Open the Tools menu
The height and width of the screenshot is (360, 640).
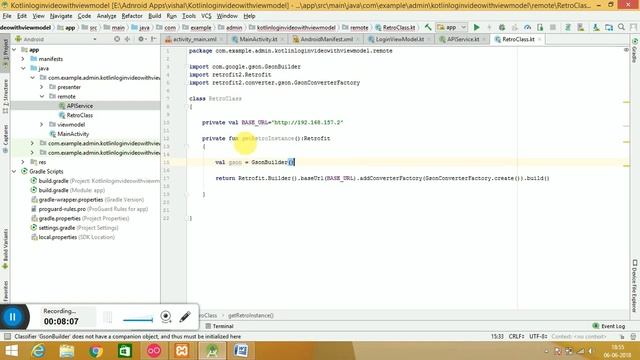pyautogui.click(x=189, y=16)
